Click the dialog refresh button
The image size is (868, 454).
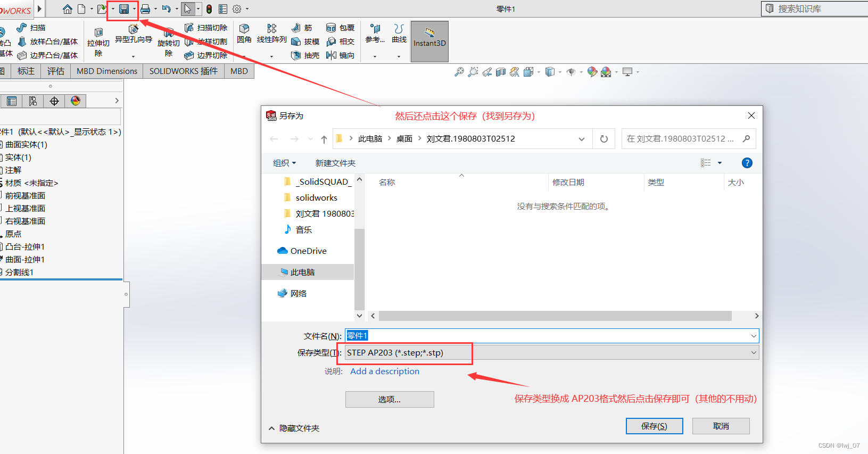tap(604, 139)
